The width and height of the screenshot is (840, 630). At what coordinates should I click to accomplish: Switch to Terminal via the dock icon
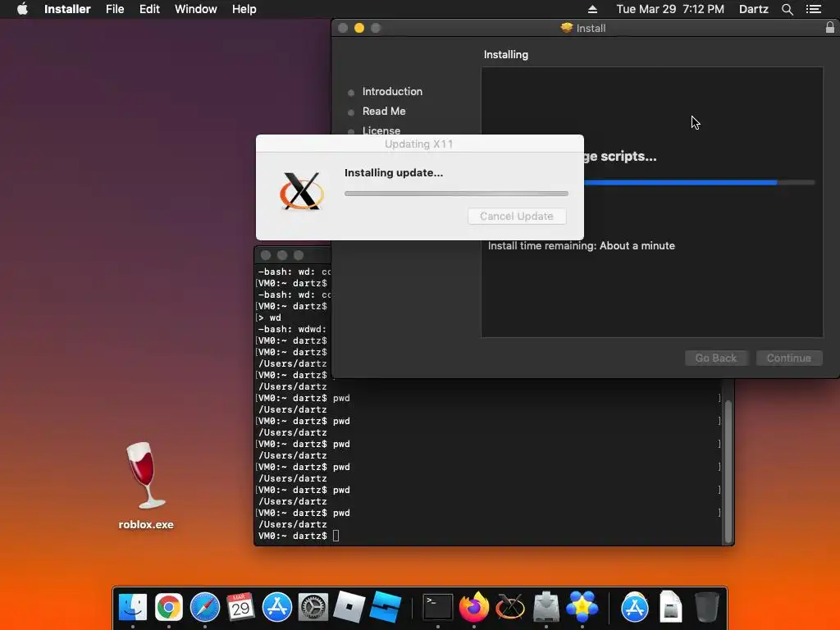coord(438,608)
